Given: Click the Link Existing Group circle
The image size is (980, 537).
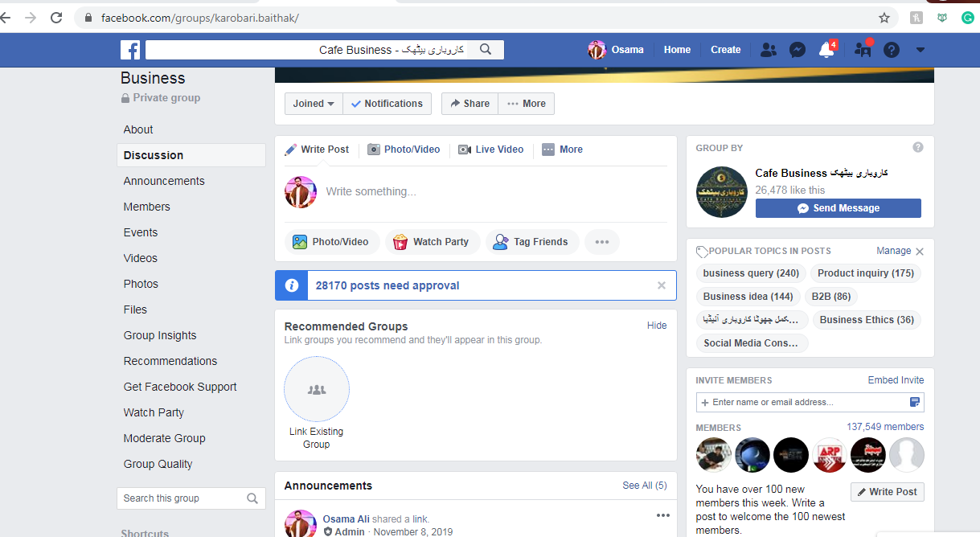Looking at the screenshot, I should point(317,390).
